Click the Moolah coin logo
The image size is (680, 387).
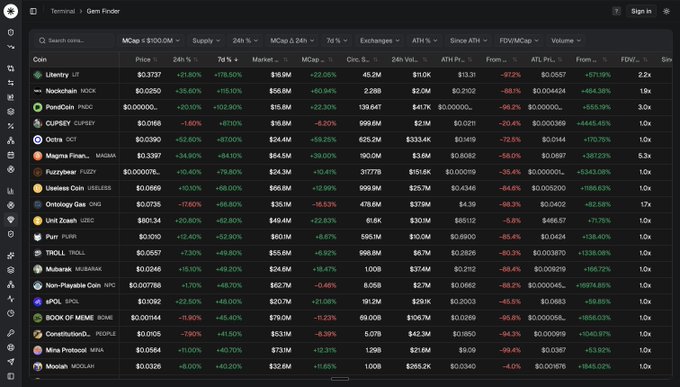(x=38, y=366)
